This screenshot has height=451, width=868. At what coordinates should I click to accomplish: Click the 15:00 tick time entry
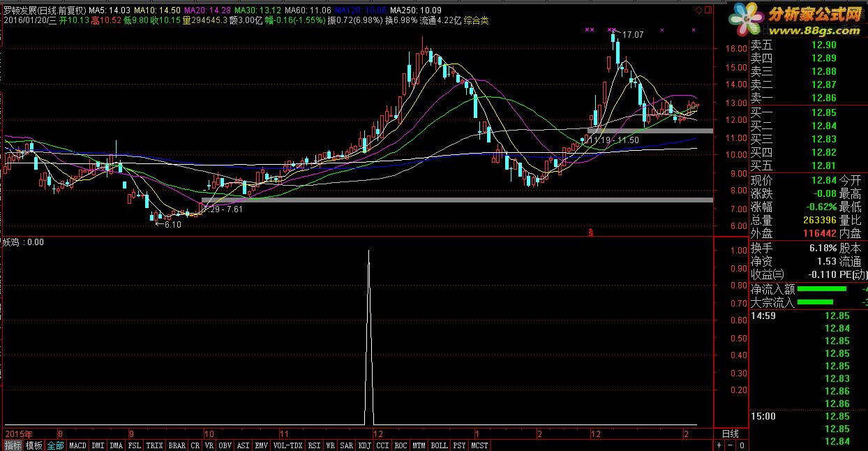point(764,416)
